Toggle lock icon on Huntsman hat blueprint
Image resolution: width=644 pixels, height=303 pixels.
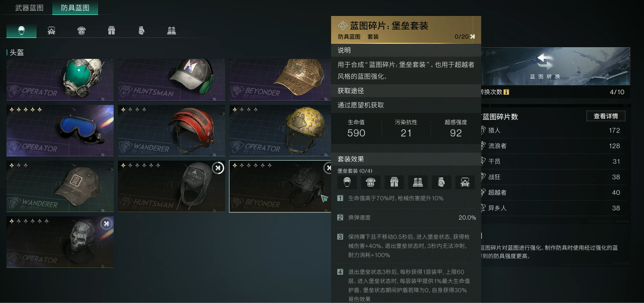point(218,168)
